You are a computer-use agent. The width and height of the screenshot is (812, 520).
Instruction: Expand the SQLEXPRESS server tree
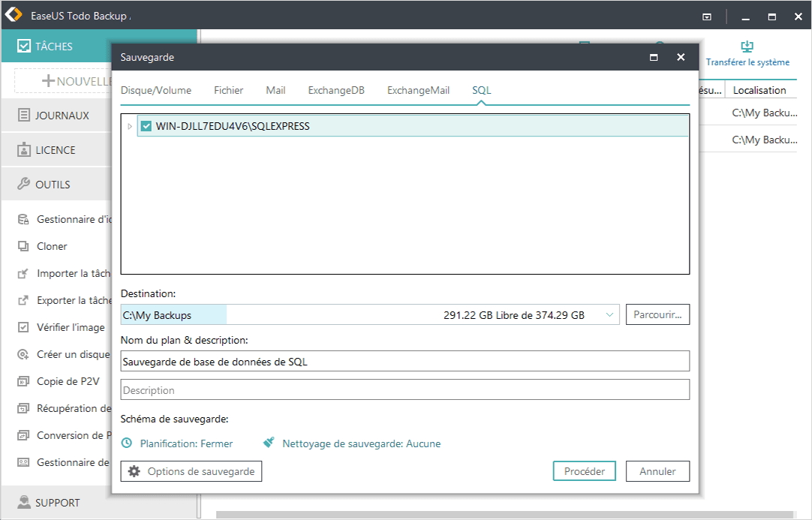(x=130, y=125)
